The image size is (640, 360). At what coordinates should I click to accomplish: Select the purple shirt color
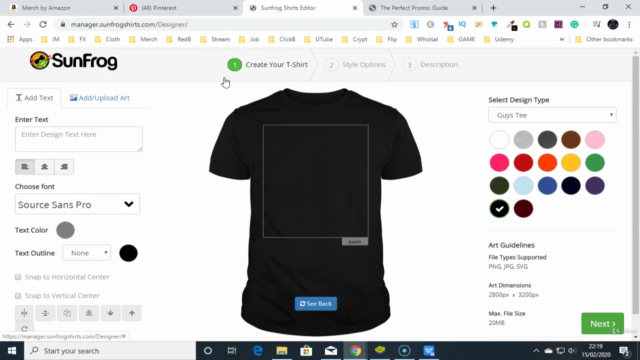click(x=595, y=186)
